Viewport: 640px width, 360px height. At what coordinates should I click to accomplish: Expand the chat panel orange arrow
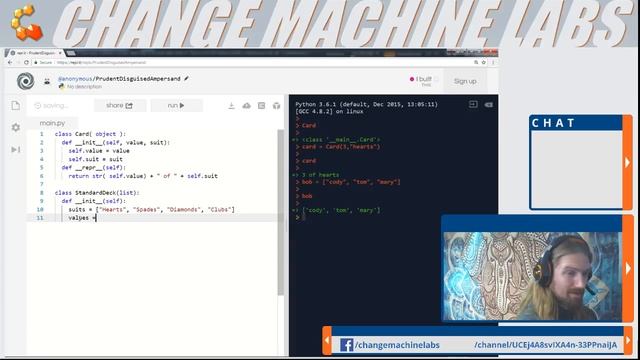pos(627,162)
